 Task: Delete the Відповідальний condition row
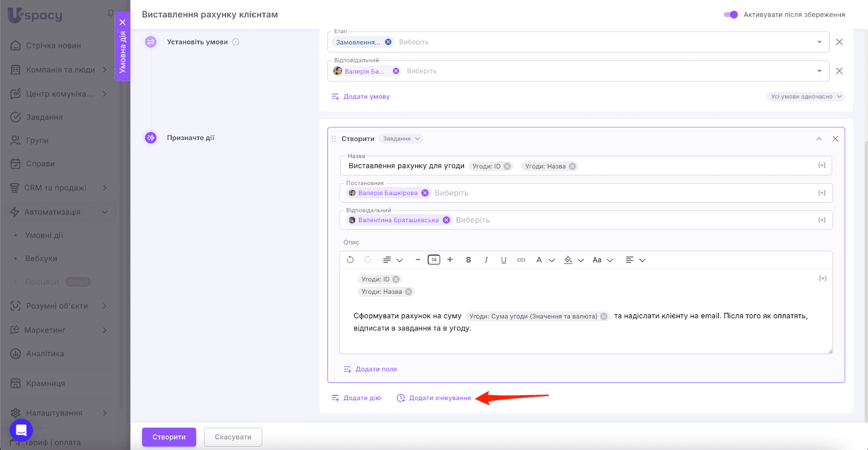tap(839, 71)
